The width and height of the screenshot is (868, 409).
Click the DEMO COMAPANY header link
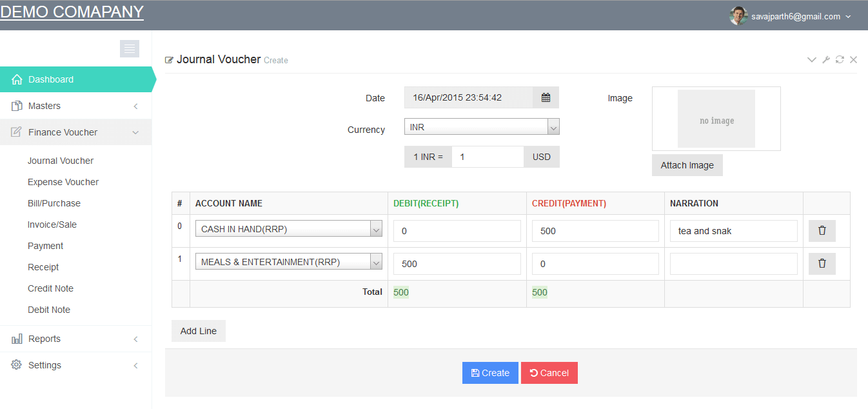72,12
